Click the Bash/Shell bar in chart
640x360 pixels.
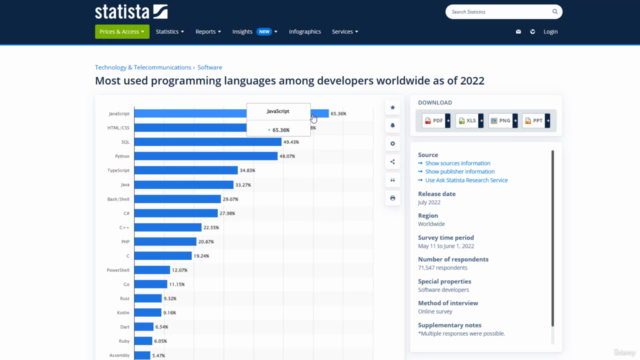178,199
